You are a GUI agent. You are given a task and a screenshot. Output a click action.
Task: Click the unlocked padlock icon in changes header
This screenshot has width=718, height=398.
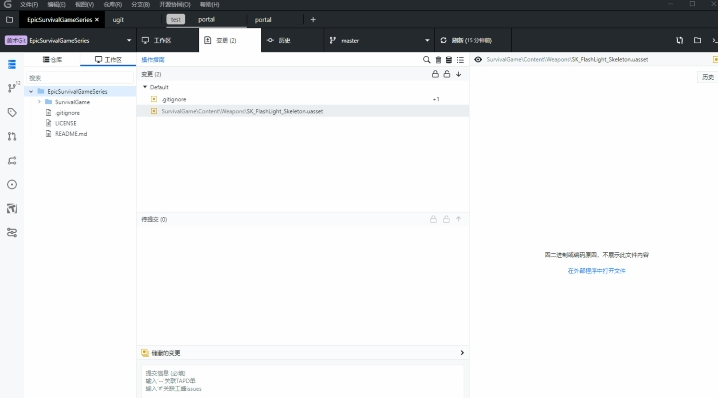(x=446, y=74)
